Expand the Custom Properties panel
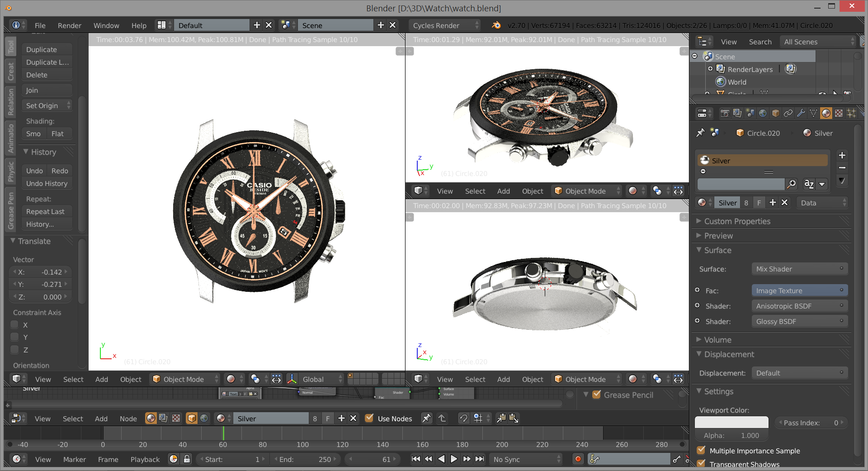The height and width of the screenshot is (471, 868). (737, 221)
